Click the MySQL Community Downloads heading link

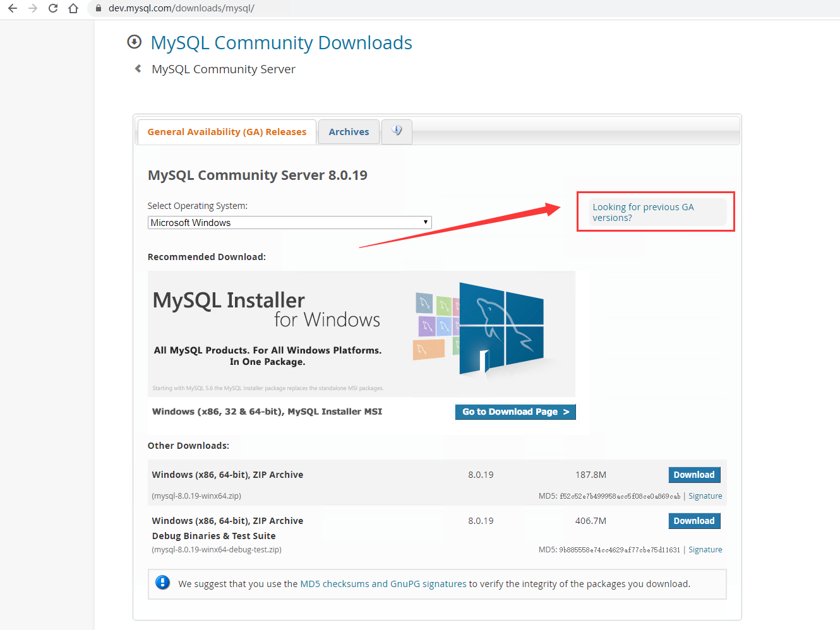click(x=281, y=43)
